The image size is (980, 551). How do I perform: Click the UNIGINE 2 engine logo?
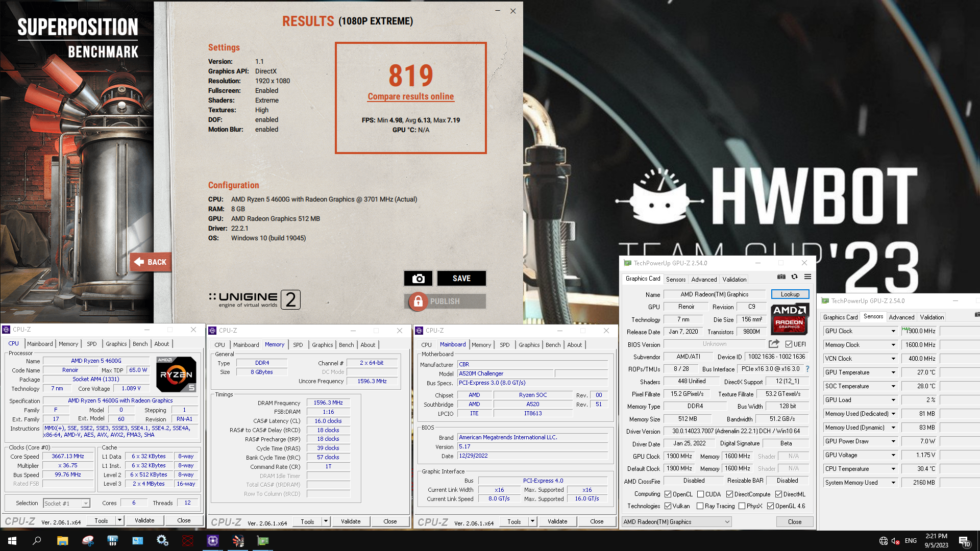[255, 299]
